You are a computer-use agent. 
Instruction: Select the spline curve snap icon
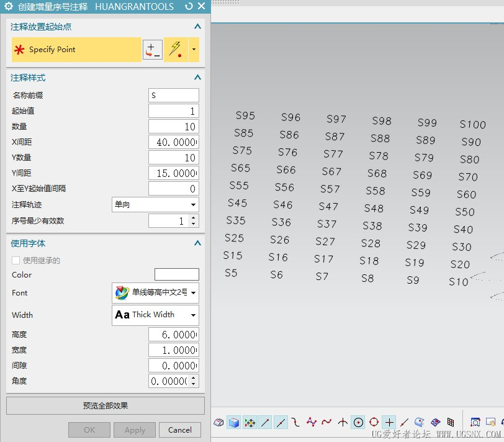point(326,422)
